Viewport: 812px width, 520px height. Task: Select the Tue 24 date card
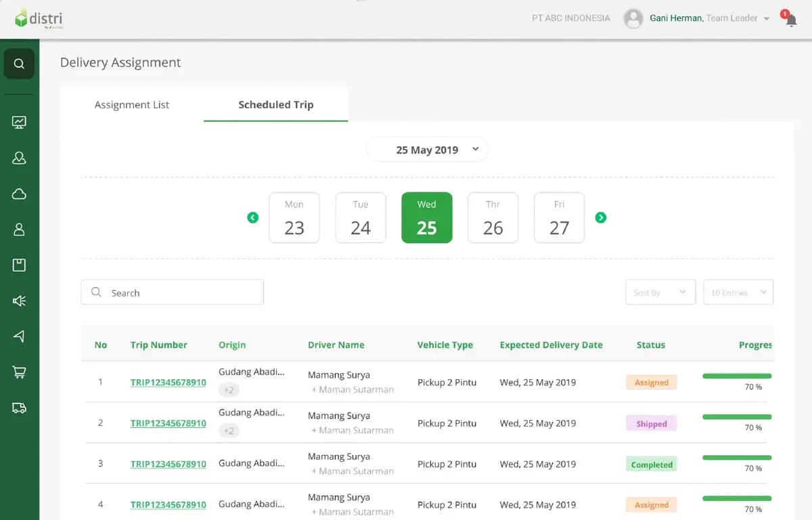361,217
